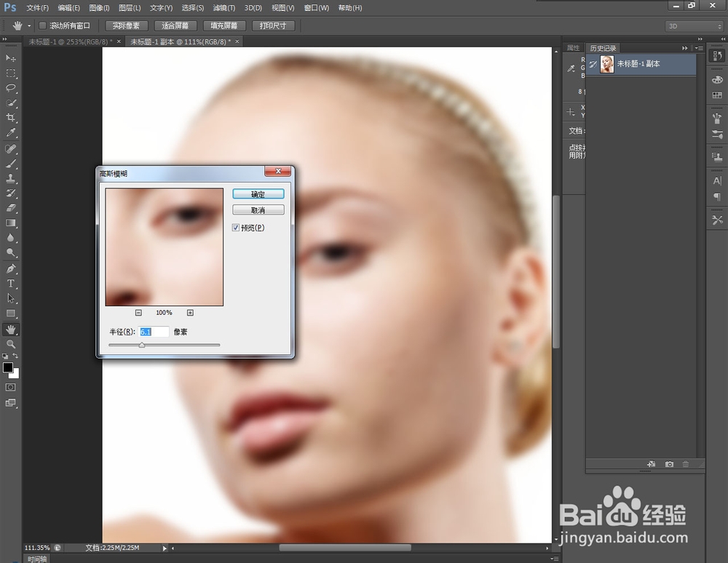Click 确定 in Gaussian Blur dialog
728x563 pixels.
258,194
